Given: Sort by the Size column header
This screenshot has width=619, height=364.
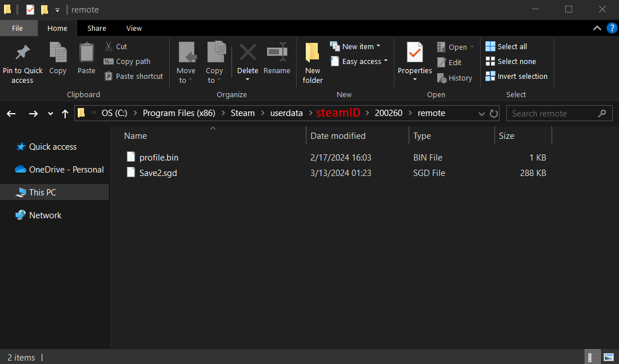Looking at the screenshot, I should coord(506,136).
